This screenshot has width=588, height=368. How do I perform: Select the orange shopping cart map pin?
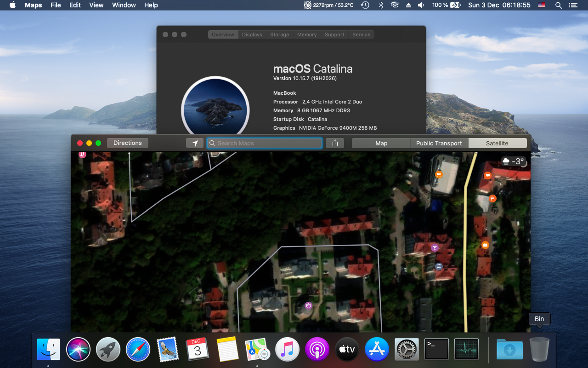tap(439, 174)
